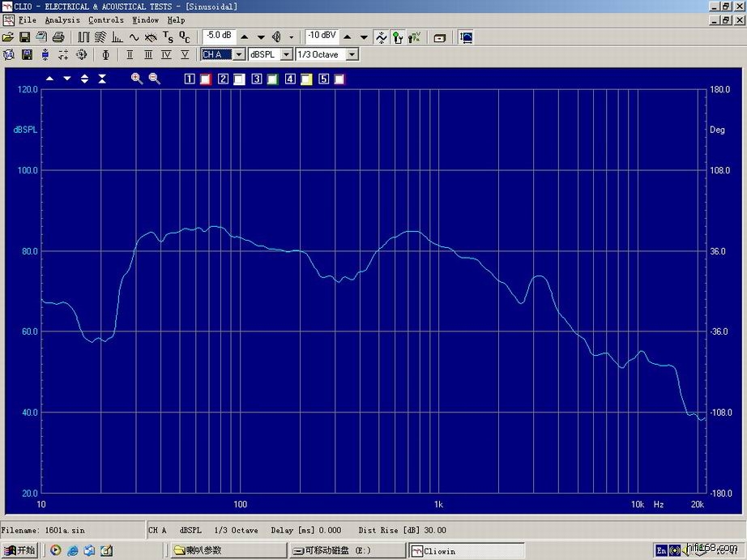Click the Windows Start button
The width and height of the screenshot is (747, 560).
[19, 551]
